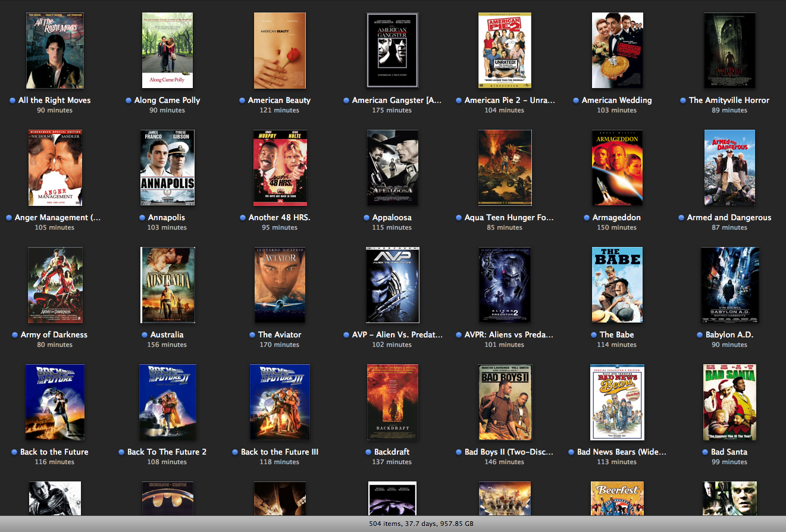This screenshot has width=786, height=532.
Task: Click the Aqua Teen Hunger Force poster
Action: [505, 168]
